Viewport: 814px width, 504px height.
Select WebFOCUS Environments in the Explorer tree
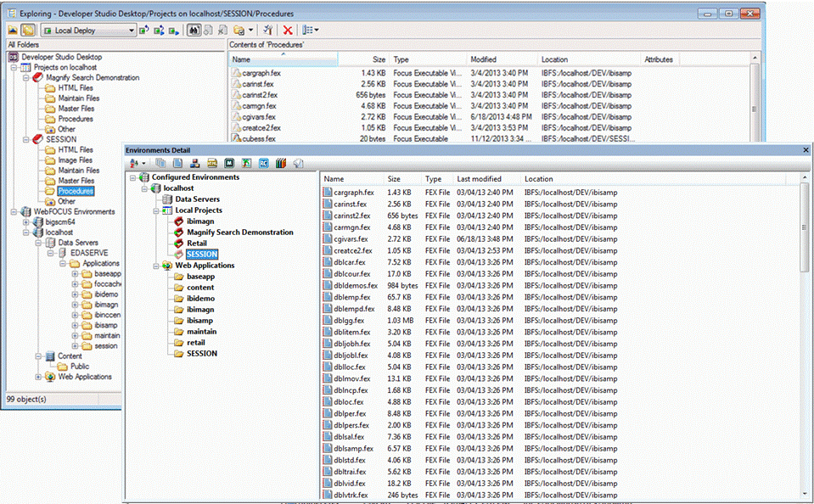pyautogui.click(x=74, y=212)
